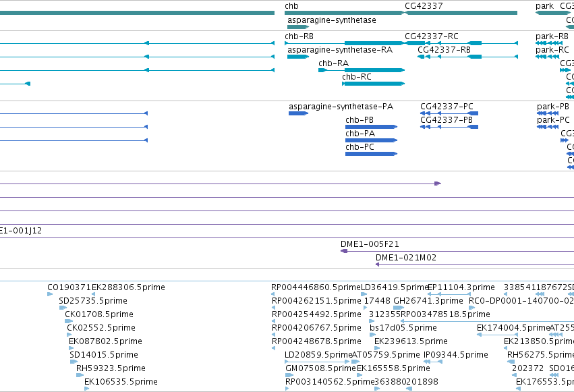This screenshot has height=392, width=574.
Task: Select EST RP004248678.5prime
Action: tap(273, 348)
